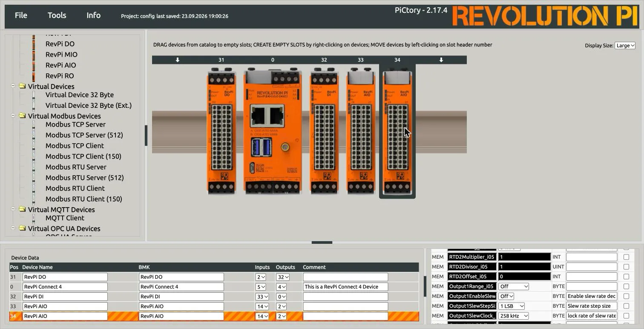The width and height of the screenshot is (644, 329).
Task: Click the down-arrow empty slot left of 31
Action: coord(178,60)
